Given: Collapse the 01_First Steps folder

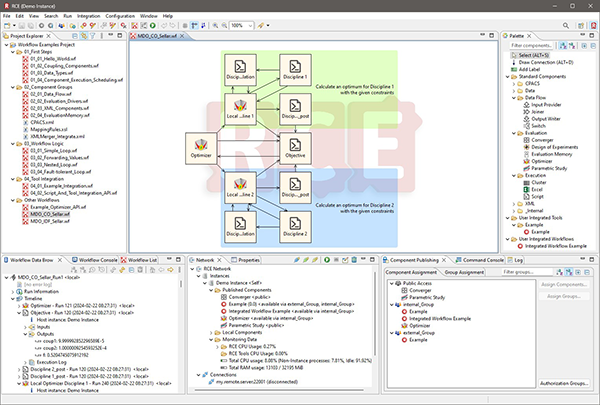Looking at the screenshot, I should pyautogui.click(x=13, y=52).
